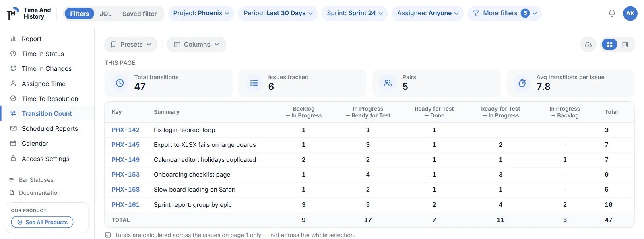
Task: Click the Issues tracked list icon
Action: click(x=254, y=83)
